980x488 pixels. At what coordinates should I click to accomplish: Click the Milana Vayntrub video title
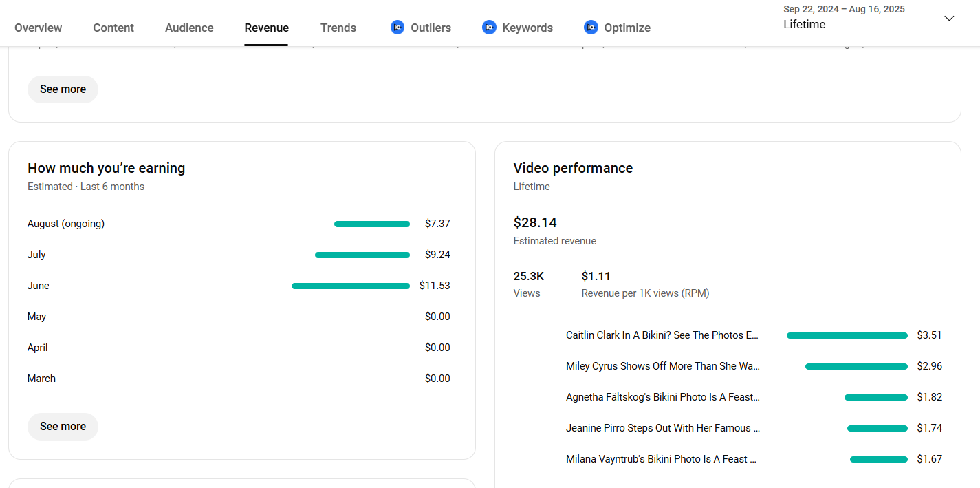point(661,459)
